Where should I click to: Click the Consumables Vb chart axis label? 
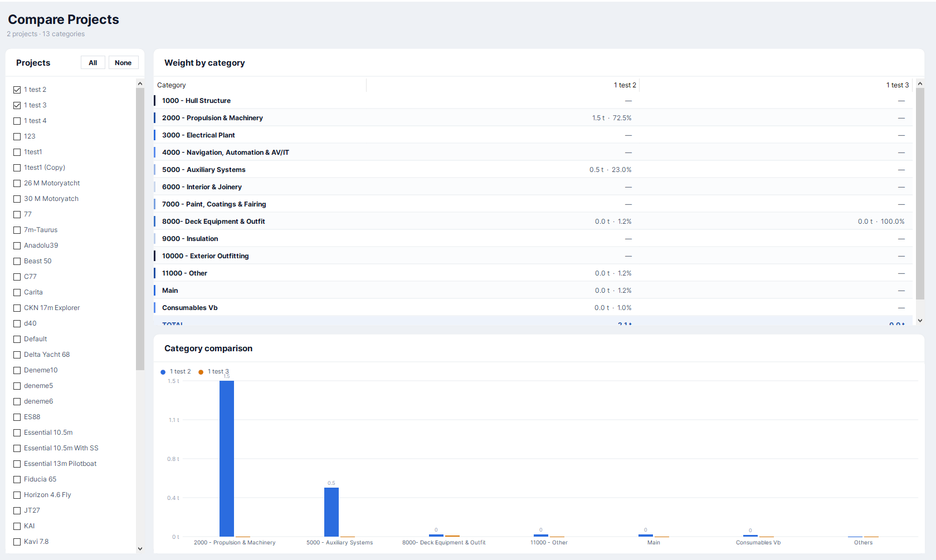(758, 543)
